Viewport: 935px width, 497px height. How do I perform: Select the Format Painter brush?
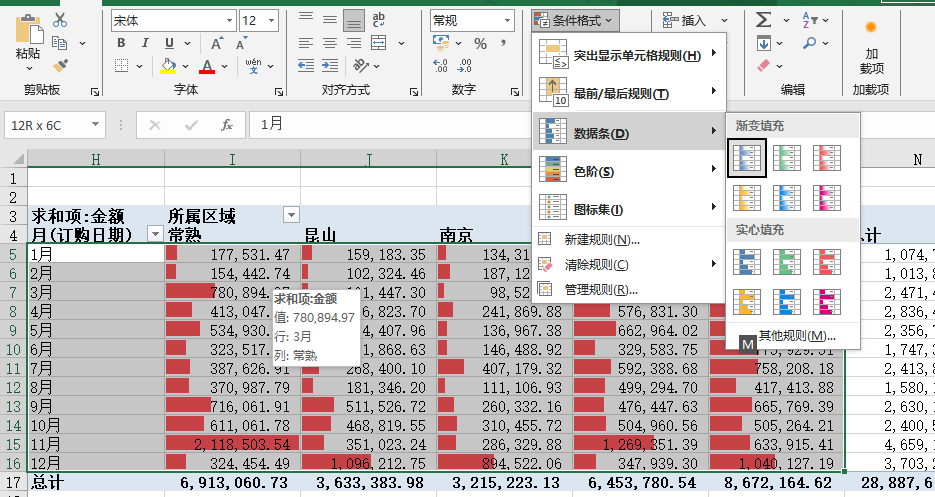60,65
